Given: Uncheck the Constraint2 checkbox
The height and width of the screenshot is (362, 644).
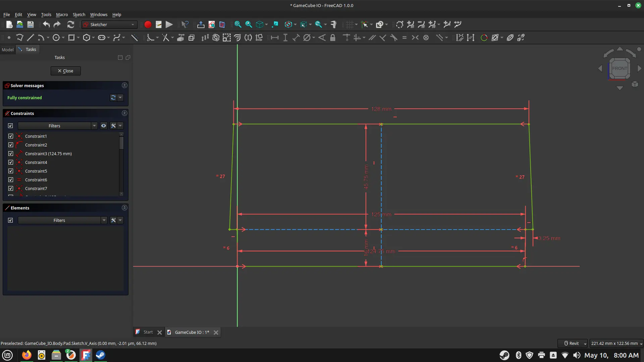Looking at the screenshot, I should coord(11,145).
